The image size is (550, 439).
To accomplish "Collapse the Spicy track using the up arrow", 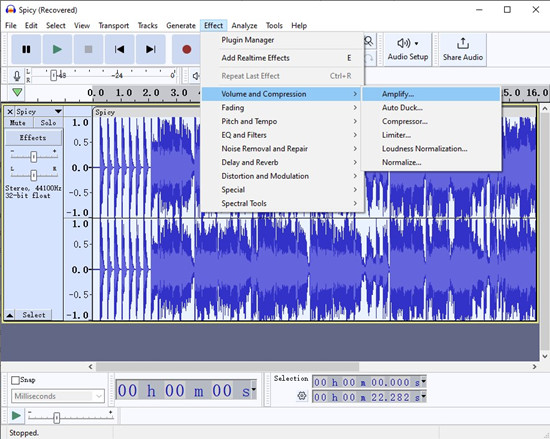I will pyautogui.click(x=10, y=315).
